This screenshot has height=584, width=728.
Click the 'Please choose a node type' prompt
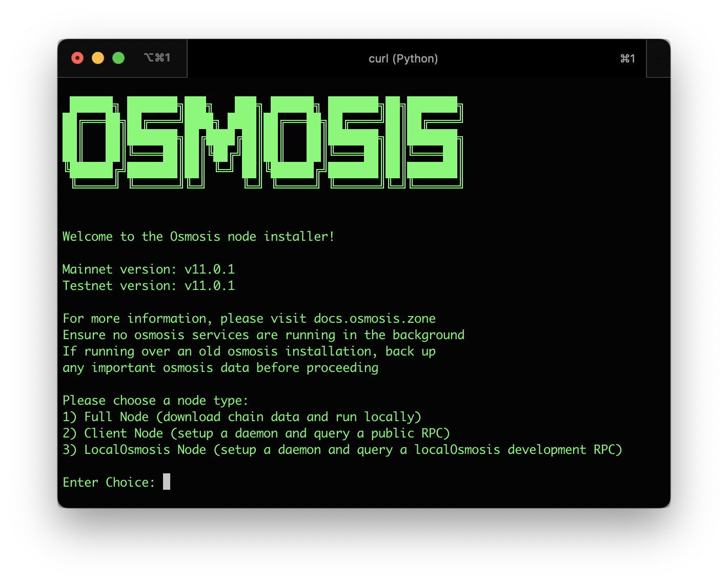[x=155, y=401]
